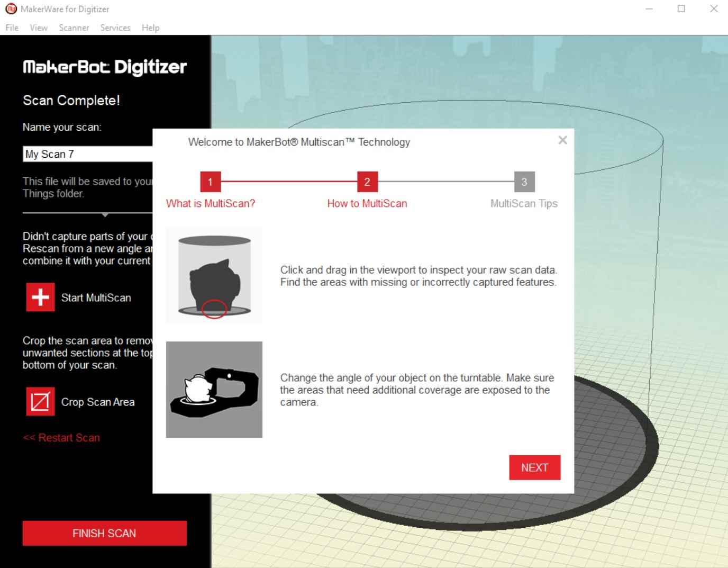Open the Help menu
Screen dimensions: 728x568
point(151,28)
